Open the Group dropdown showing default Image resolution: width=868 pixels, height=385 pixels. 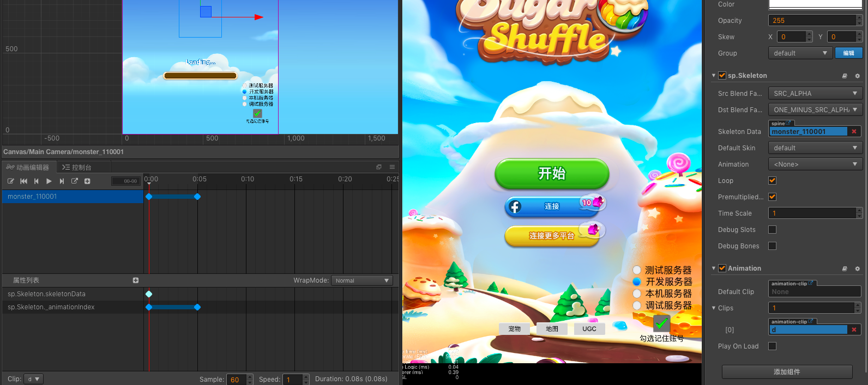800,53
